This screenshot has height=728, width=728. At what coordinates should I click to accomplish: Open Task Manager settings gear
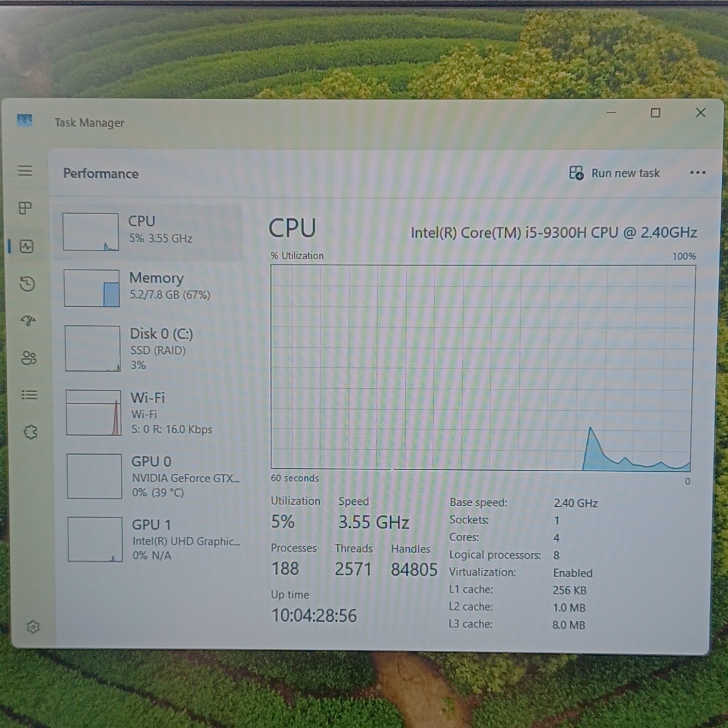33,627
